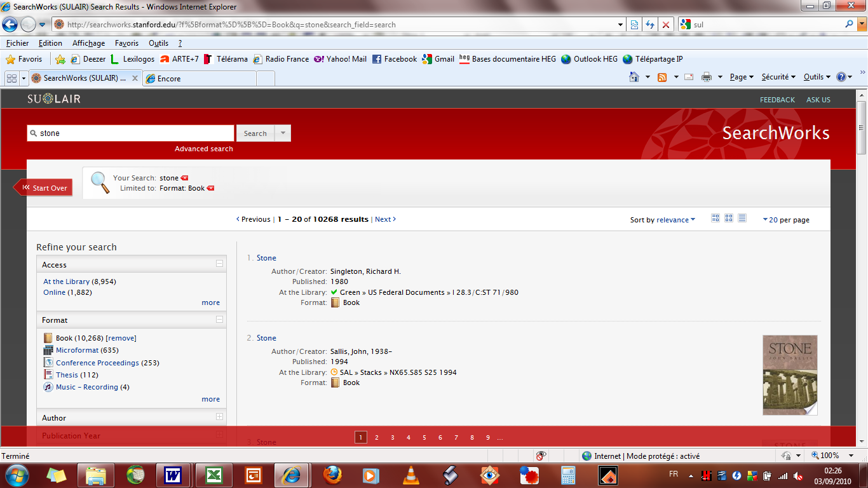
Task: Go to results page 5
Action: click(x=424, y=437)
